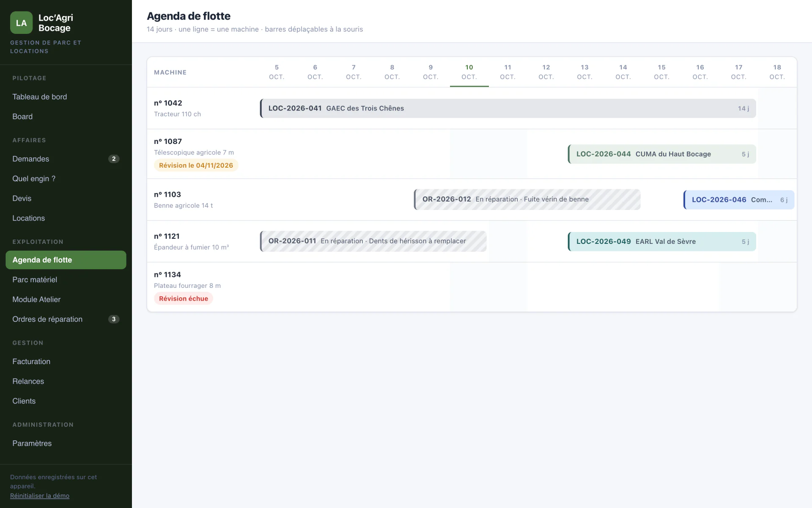This screenshot has width=812, height=508.
Task: Go to Board in sidebar
Action: 66,116
